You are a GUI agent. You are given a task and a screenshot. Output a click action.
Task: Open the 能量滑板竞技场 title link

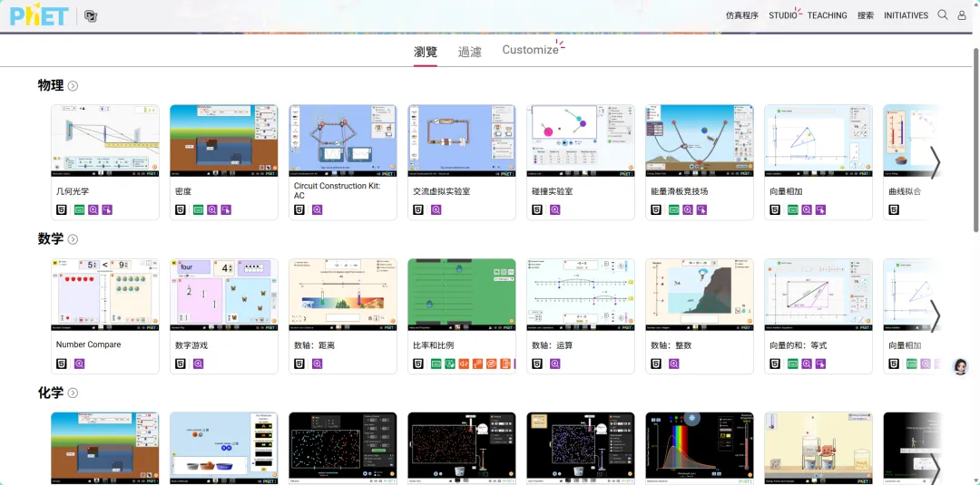680,191
